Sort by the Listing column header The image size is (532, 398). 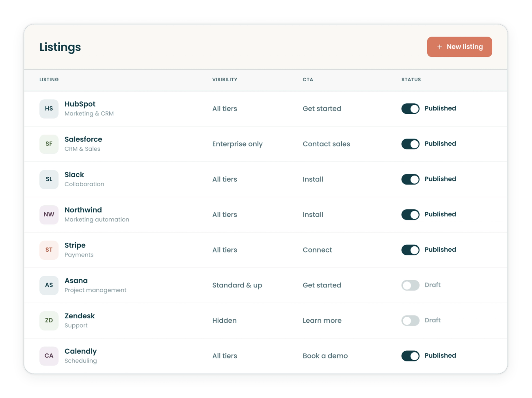coord(49,80)
